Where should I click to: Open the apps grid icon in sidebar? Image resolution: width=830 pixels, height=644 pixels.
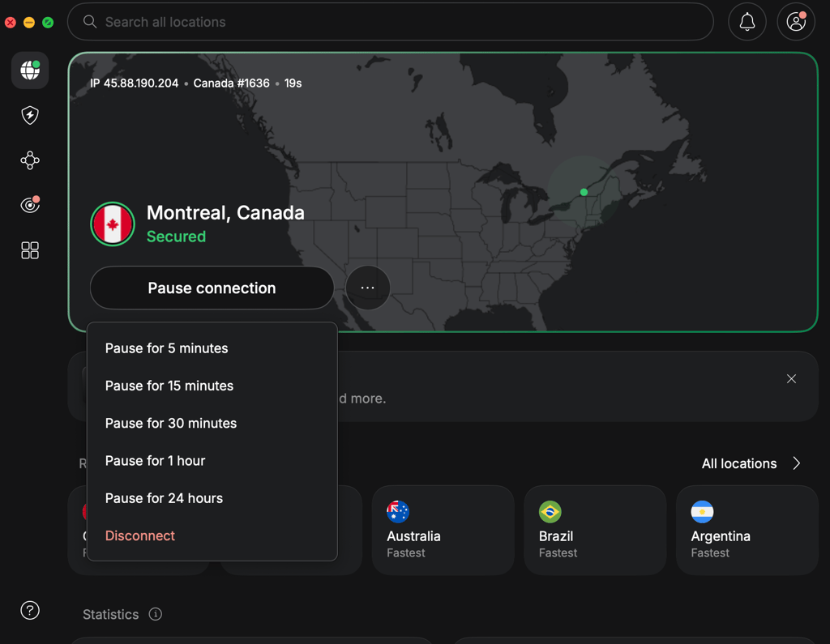[30, 250]
